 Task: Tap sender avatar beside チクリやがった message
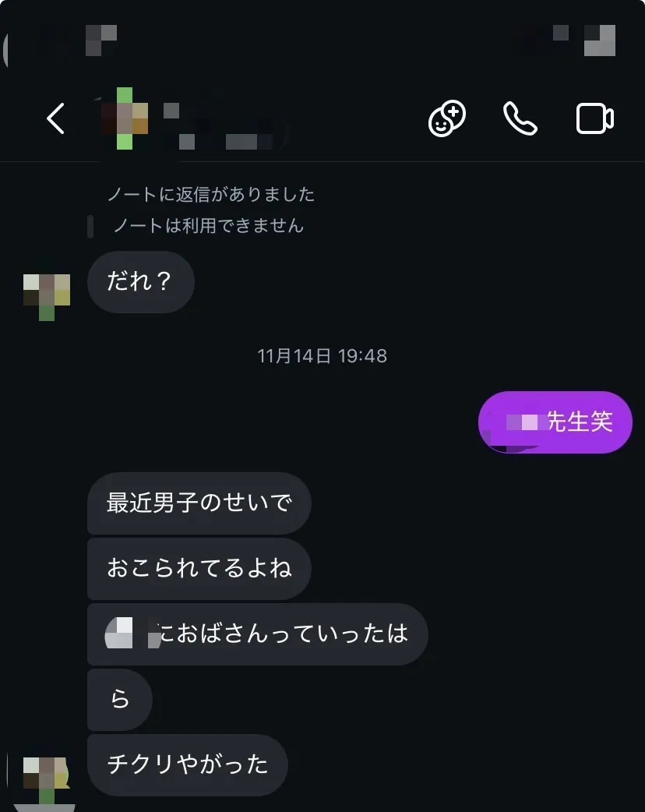[x=47, y=780]
